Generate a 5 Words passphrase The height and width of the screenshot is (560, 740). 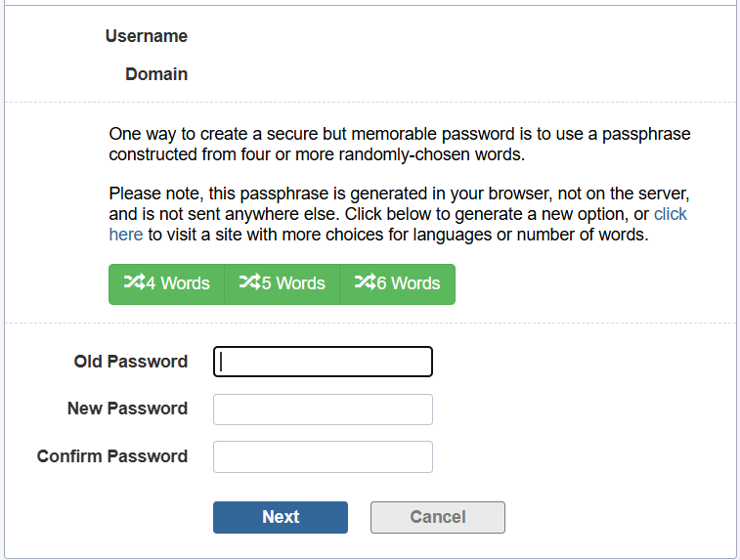[283, 283]
